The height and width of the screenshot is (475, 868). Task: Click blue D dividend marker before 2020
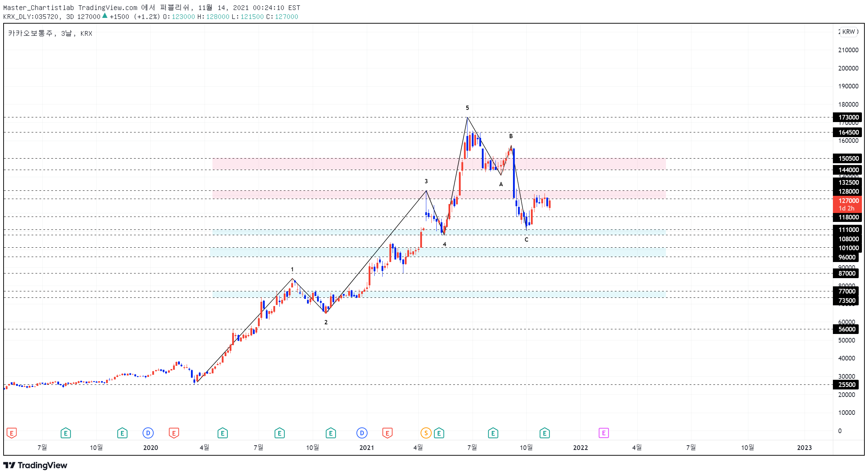[148, 433]
